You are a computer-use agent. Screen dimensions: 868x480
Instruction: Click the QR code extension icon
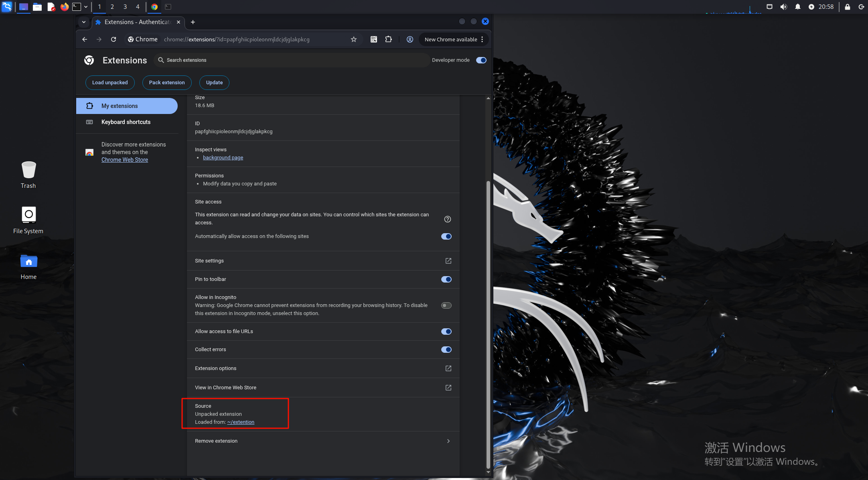coord(373,39)
